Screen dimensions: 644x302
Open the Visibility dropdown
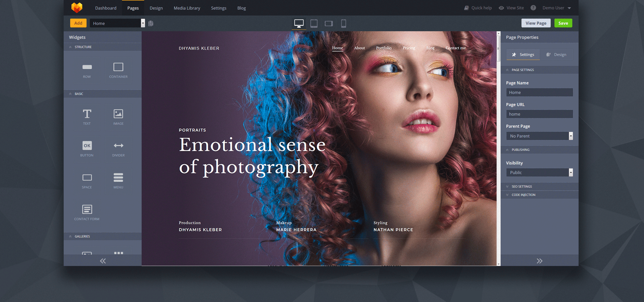coord(539,173)
